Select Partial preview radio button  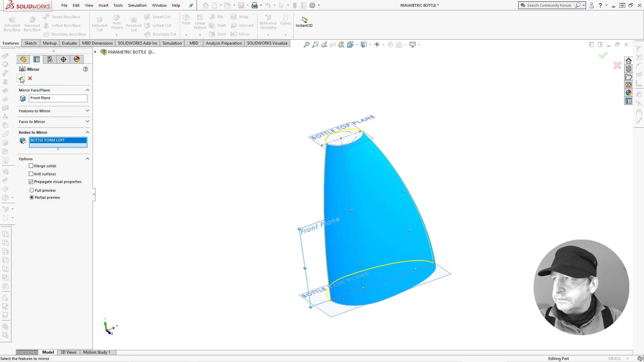tap(32, 197)
